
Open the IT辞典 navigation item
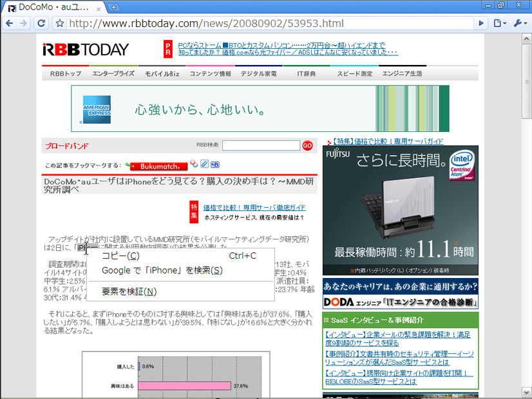point(307,73)
